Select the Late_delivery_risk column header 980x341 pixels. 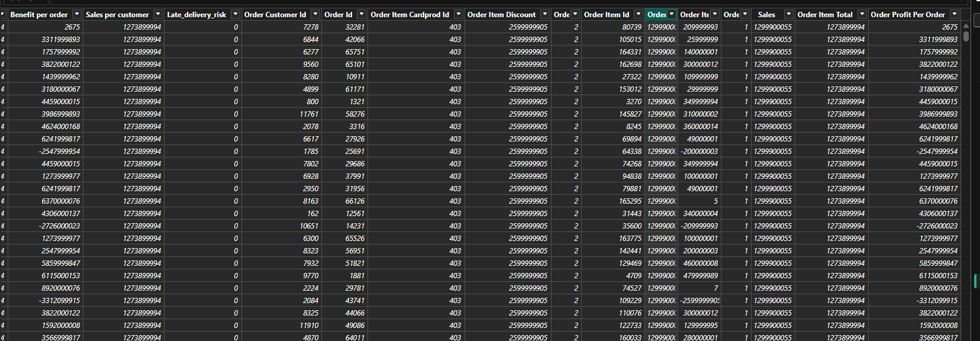coord(196,14)
